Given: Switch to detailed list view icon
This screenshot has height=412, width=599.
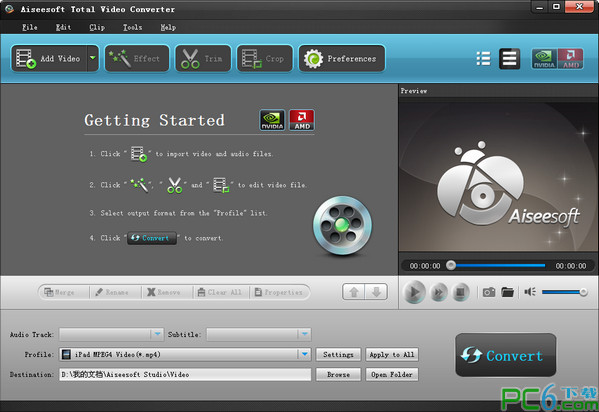Looking at the screenshot, I should (x=484, y=58).
